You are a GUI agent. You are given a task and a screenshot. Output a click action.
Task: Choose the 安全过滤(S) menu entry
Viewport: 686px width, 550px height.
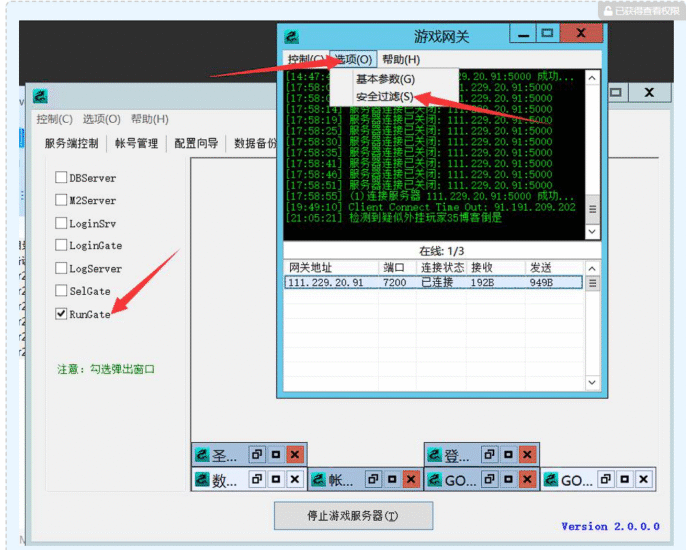[385, 97]
